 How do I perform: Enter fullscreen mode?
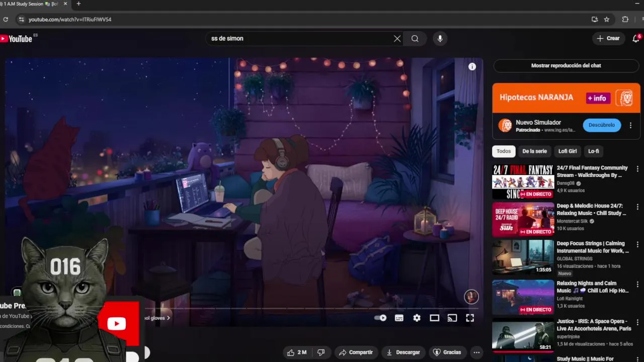[470, 318]
